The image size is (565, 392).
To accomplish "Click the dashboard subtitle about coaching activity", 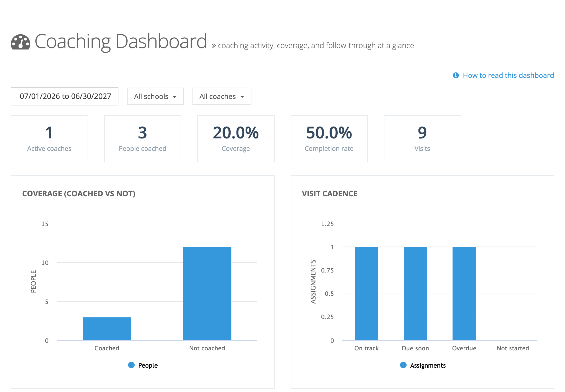I will click(316, 45).
